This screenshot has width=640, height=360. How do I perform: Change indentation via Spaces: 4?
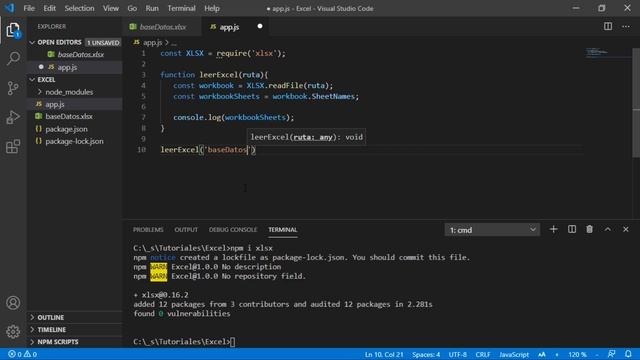click(x=426, y=354)
